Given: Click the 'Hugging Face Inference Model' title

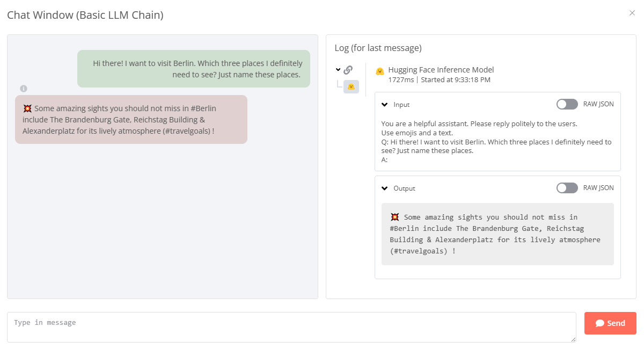Looking at the screenshot, I should tap(441, 70).
